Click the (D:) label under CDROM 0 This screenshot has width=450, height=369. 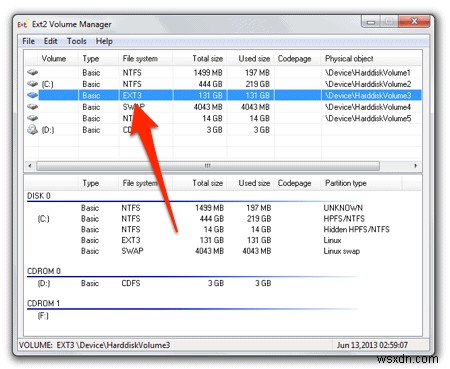click(x=44, y=283)
